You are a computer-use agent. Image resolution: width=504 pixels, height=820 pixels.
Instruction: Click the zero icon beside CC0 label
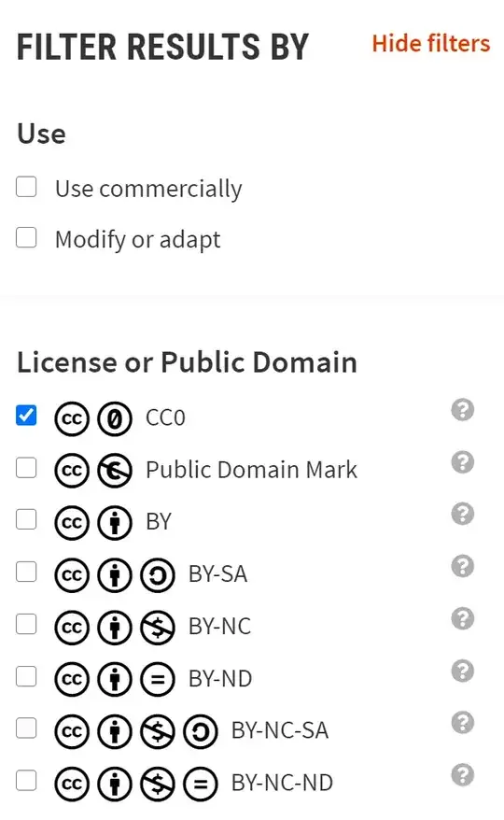tap(115, 418)
